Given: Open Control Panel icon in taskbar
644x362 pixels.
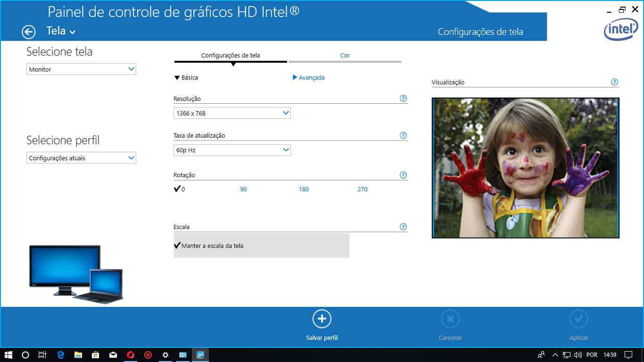Looking at the screenshot, I should (x=183, y=355).
